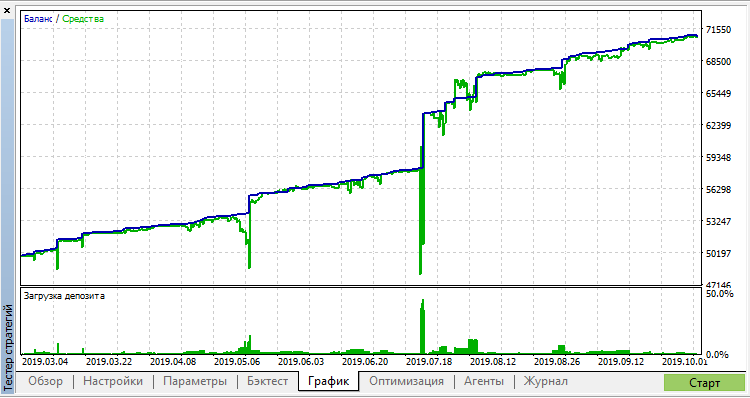Click the 2019.06.03 date label
The width and height of the screenshot is (750, 398).
click(x=301, y=362)
